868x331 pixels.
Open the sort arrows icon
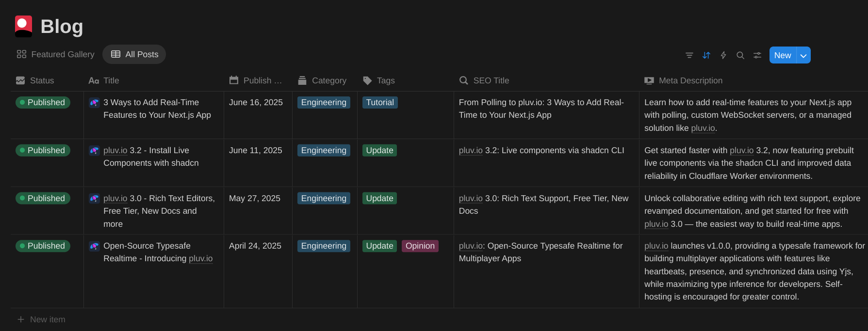(x=706, y=55)
